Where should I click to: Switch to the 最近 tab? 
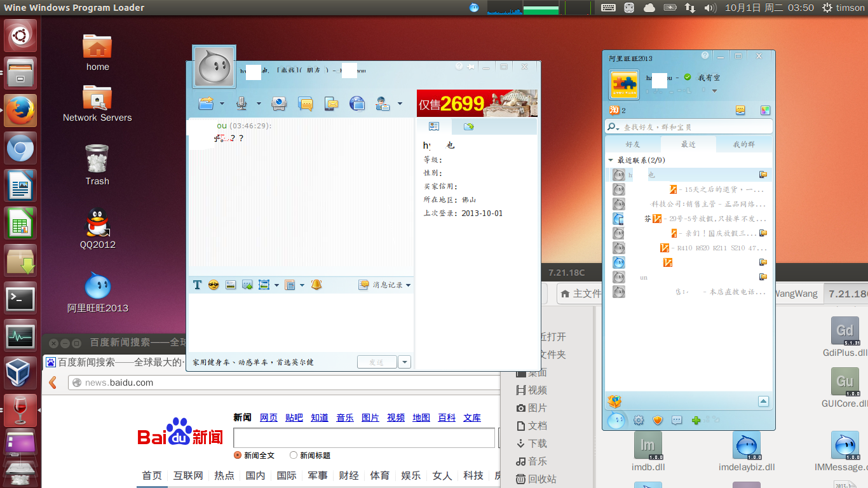688,144
